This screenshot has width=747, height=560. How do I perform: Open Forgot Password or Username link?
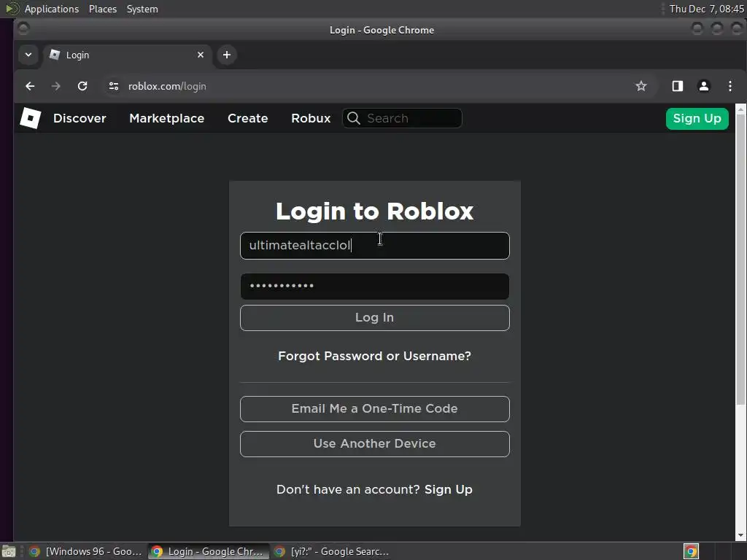tap(374, 356)
